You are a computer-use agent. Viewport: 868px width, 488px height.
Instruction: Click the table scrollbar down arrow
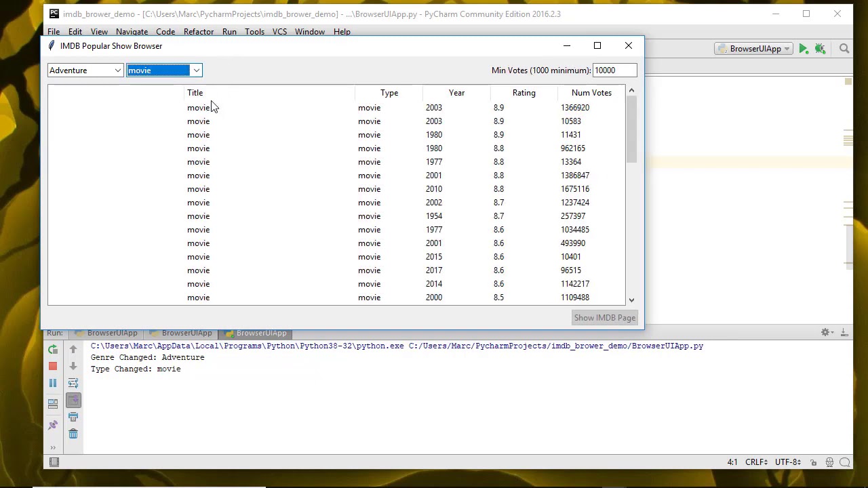click(631, 300)
